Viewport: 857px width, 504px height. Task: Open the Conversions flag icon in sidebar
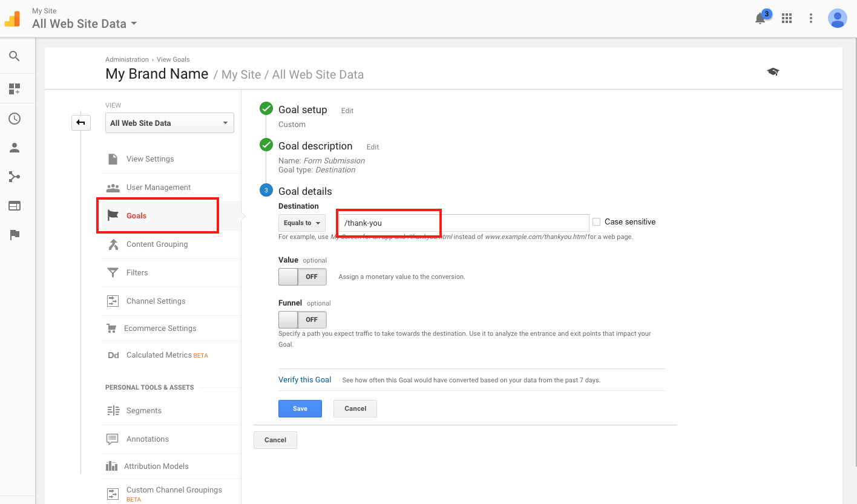[x=15, y=235]
